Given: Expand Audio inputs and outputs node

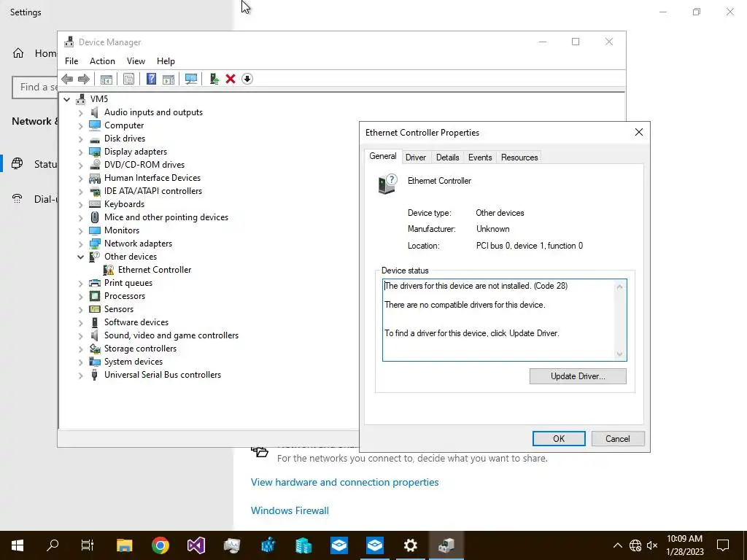Looking at the screenshot, I should pyautogui.click(x=80, y=113).
